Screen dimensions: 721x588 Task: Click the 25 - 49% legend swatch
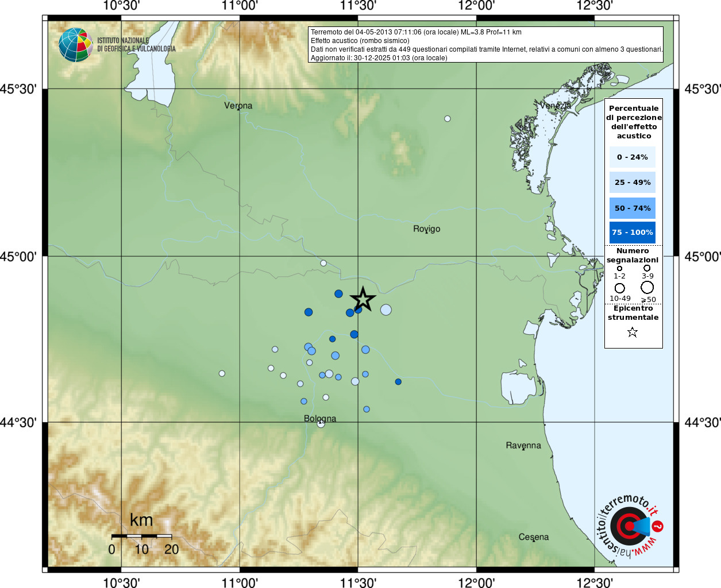632,183
